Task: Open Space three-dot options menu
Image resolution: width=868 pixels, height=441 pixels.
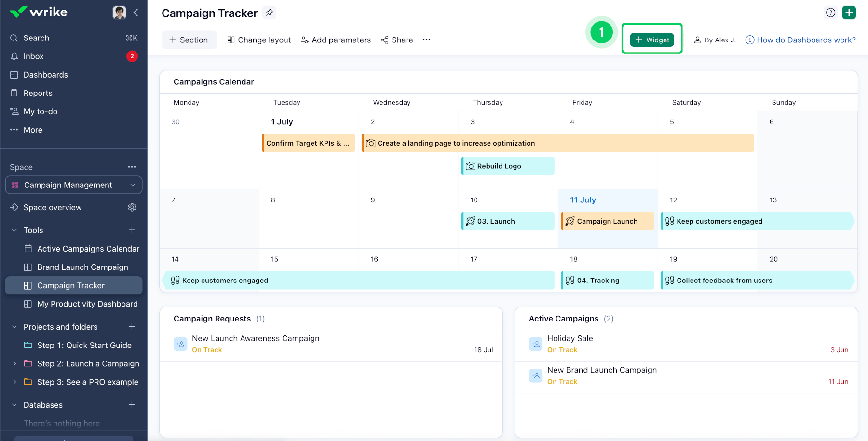Action: [x=132, y=167]
